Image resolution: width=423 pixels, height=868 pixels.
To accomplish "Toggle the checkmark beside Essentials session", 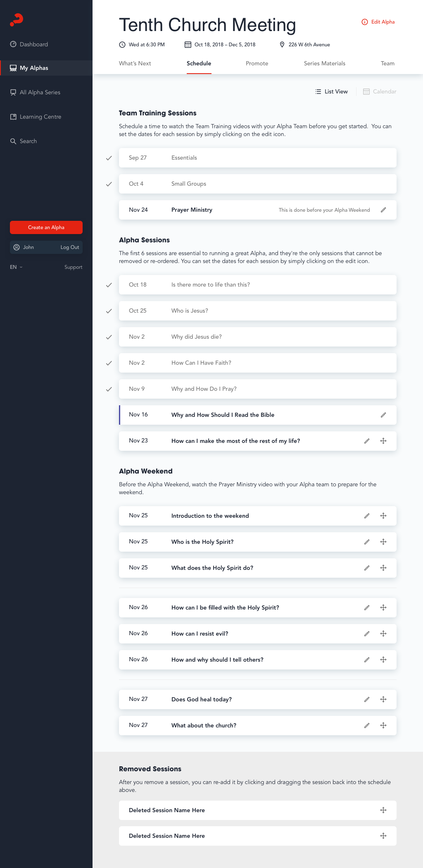I will 109,158.
